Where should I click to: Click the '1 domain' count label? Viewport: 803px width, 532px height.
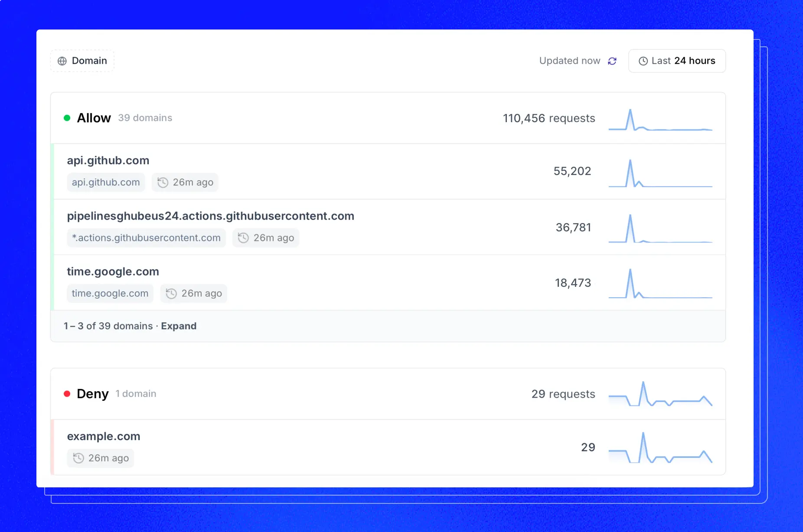136,394
